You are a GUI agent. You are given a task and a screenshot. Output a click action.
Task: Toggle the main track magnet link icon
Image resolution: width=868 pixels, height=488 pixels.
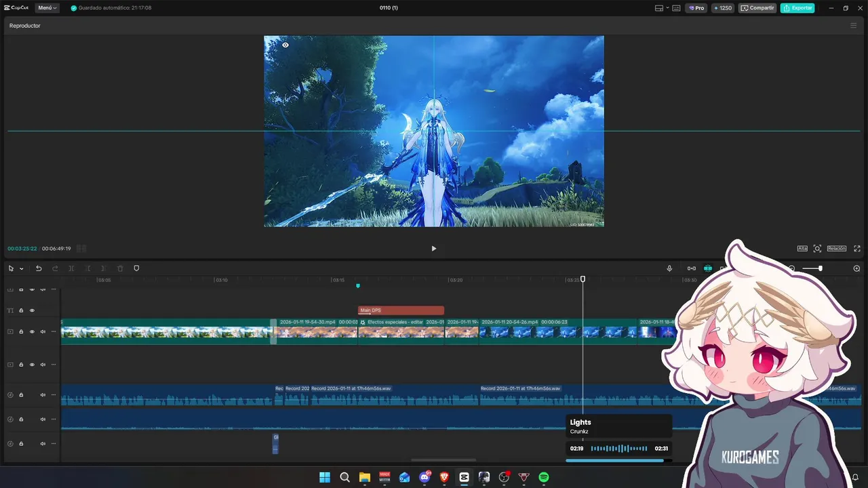coord(691,268)
